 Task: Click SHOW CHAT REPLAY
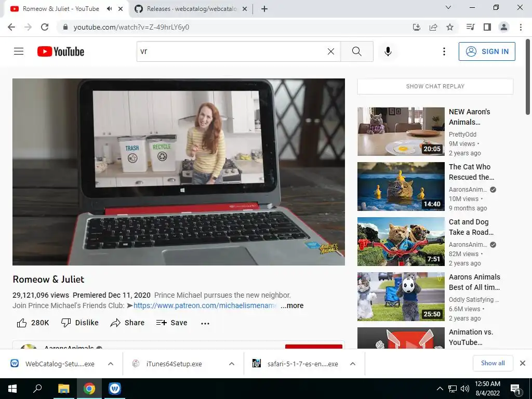click(x=435, y=86)
